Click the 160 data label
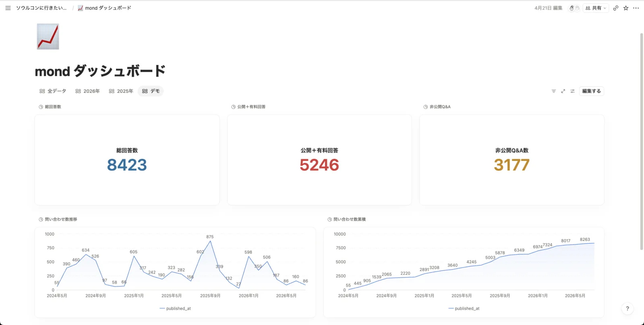 pos(295,277)
